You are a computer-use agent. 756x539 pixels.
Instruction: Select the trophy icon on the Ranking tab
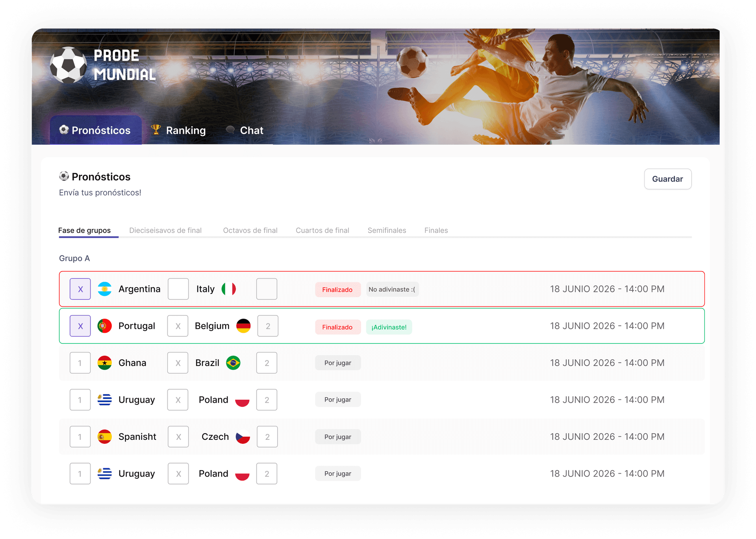pos(156,130)
